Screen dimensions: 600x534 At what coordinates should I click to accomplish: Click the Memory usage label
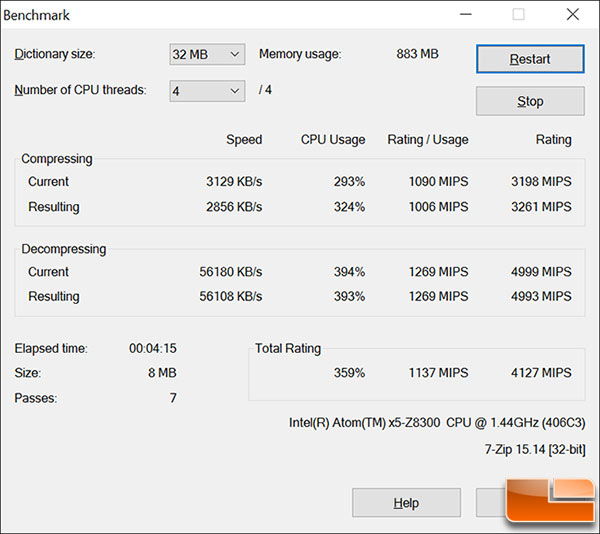click(300, 54)
